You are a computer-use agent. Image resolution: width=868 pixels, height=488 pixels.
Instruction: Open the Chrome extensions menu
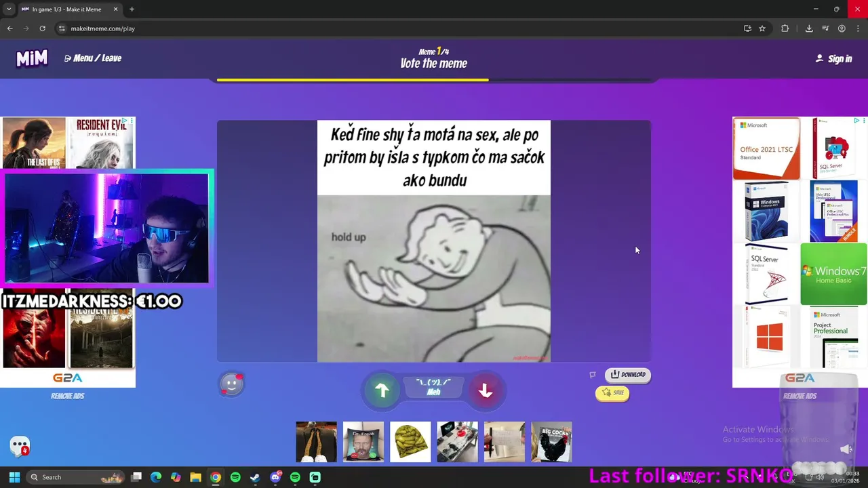point(785,28)
